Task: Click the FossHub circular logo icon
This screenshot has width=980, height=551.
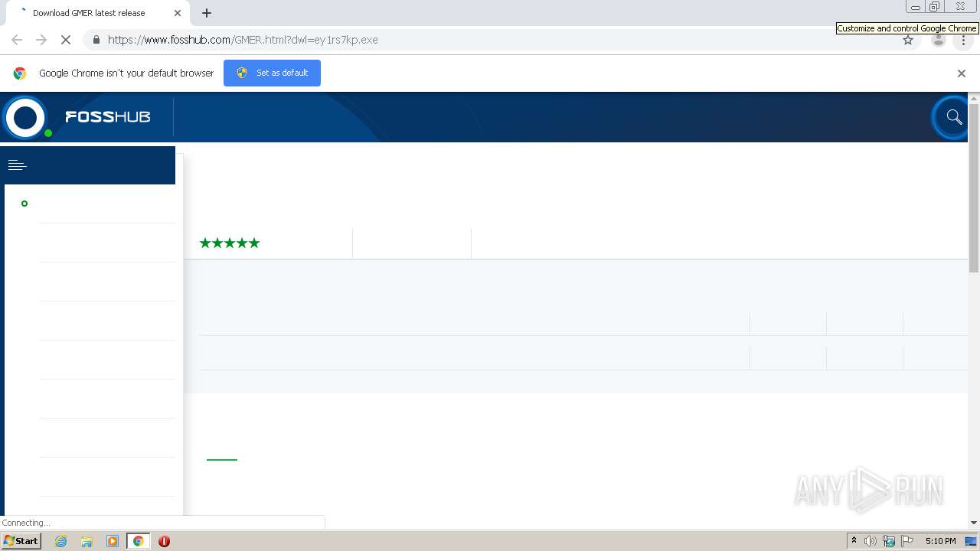Action: pyautogui.click(x=25, y=118)
